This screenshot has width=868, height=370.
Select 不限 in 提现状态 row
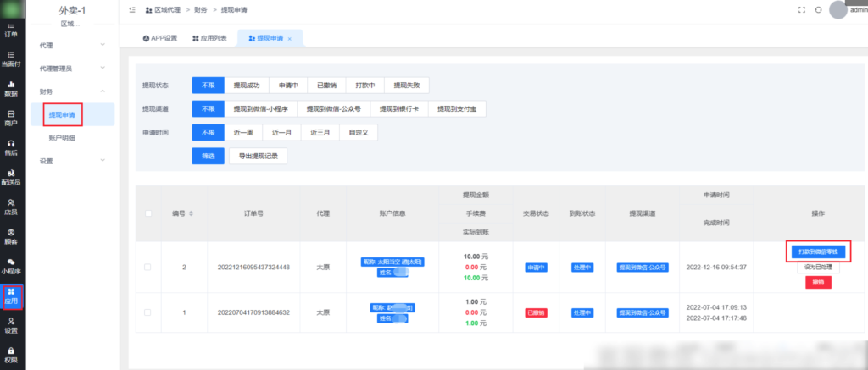(x=209, y=86)
